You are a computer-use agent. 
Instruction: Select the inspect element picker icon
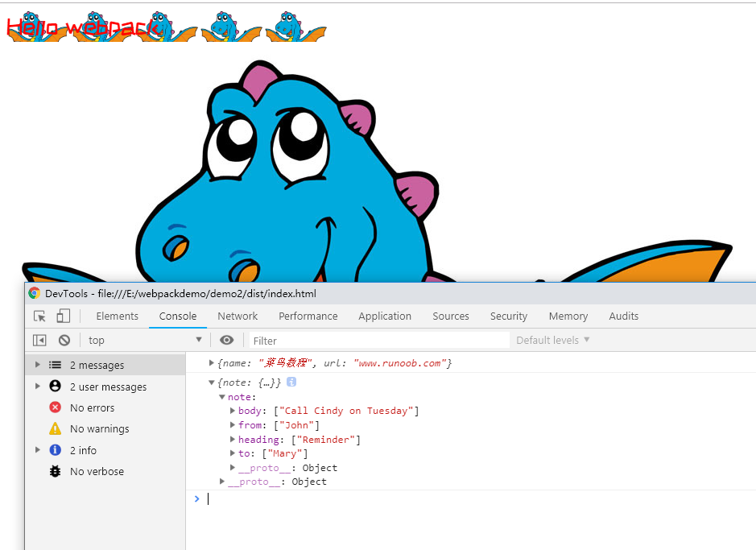coord(39,316)
